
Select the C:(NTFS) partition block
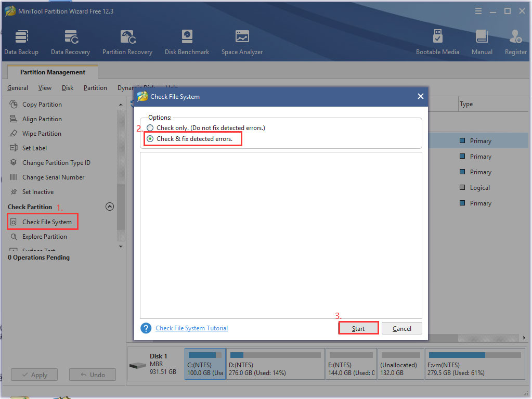click(205, 364)
